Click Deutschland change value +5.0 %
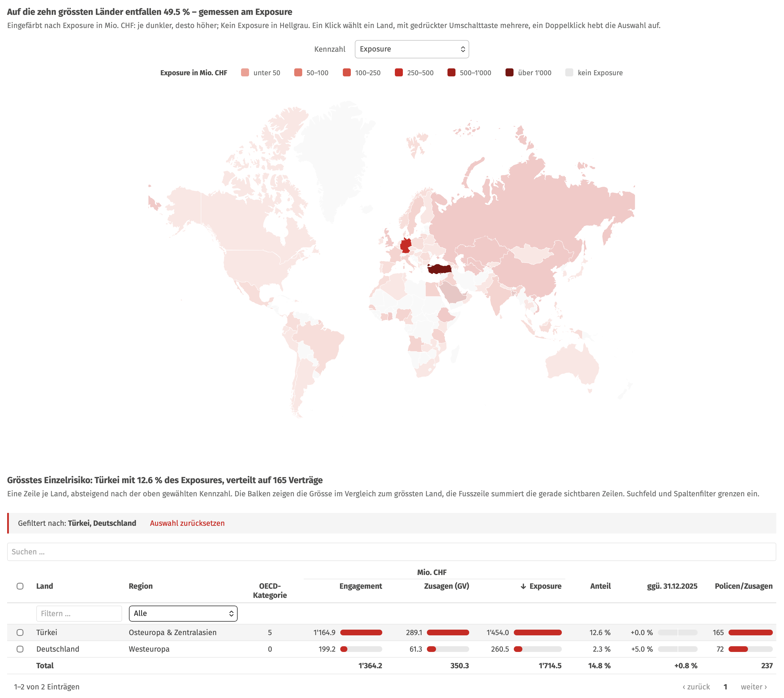This screenshot has width=784, height=698. [x=642, y=649]
